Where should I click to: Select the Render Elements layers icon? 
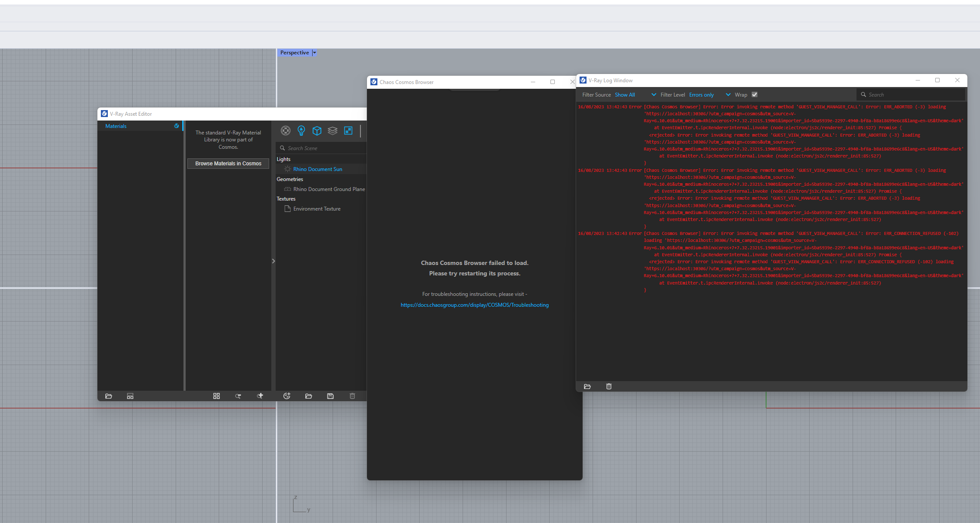pos(333,131)
